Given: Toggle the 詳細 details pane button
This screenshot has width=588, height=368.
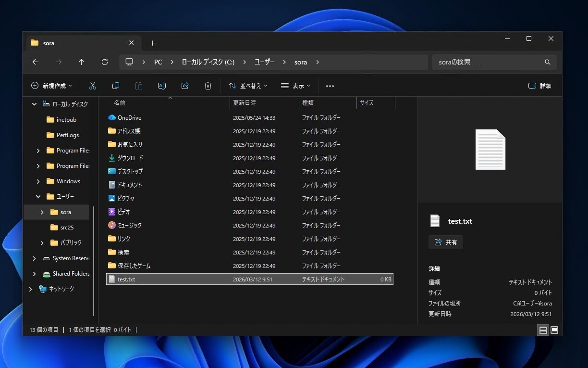Looking at the screenshot, I should [539, 86].
